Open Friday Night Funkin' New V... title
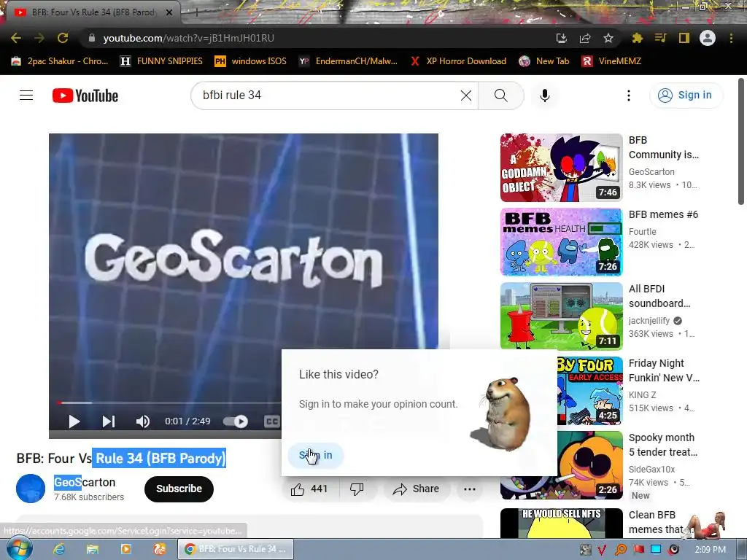The height and width of the screenshot is (560, 747). [664, 370]
